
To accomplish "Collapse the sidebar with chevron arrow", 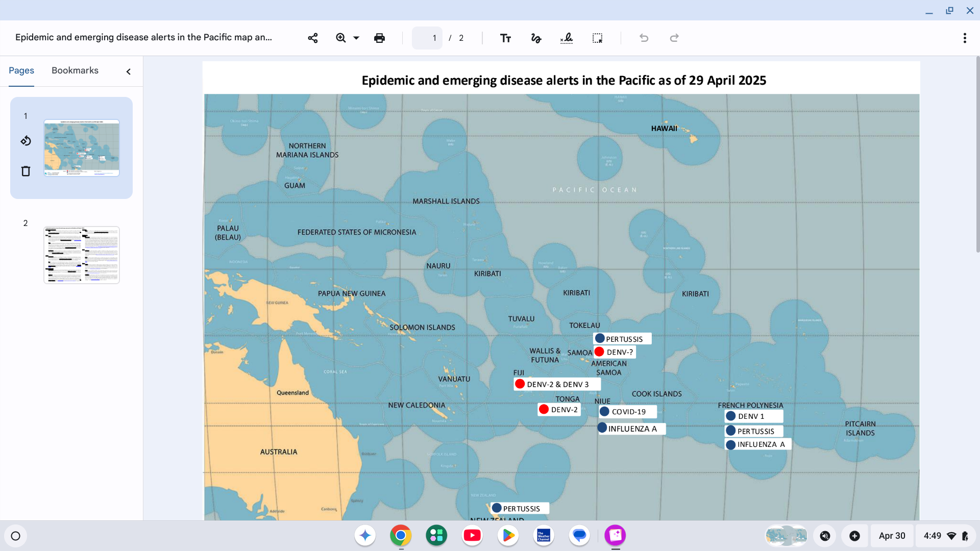I will click(x=129, y=71).
